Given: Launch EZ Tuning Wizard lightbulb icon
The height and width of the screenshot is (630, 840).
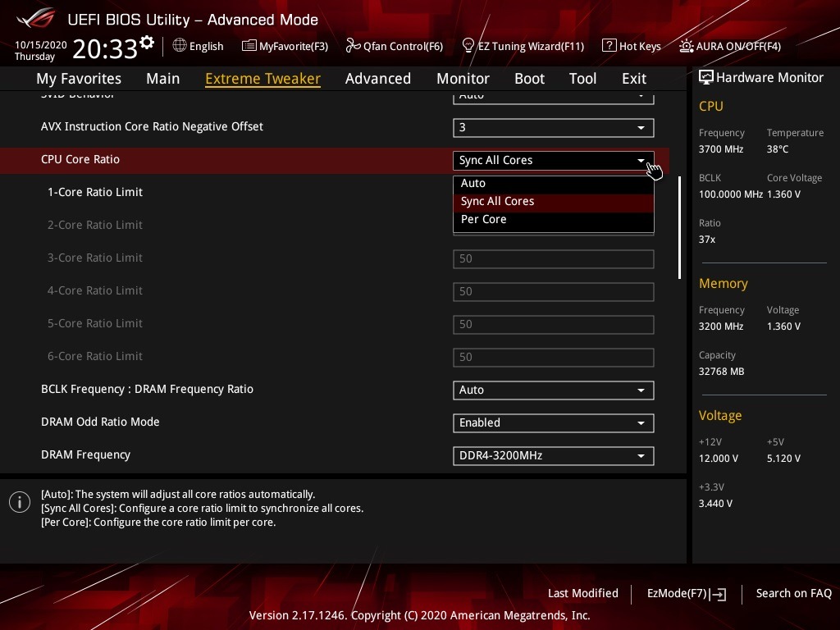Looking at the screenshot, I should tap(468, 46).
